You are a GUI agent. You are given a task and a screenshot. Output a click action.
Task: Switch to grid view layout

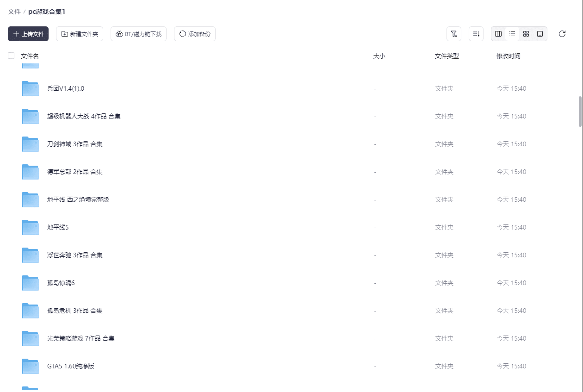(526, 34)
